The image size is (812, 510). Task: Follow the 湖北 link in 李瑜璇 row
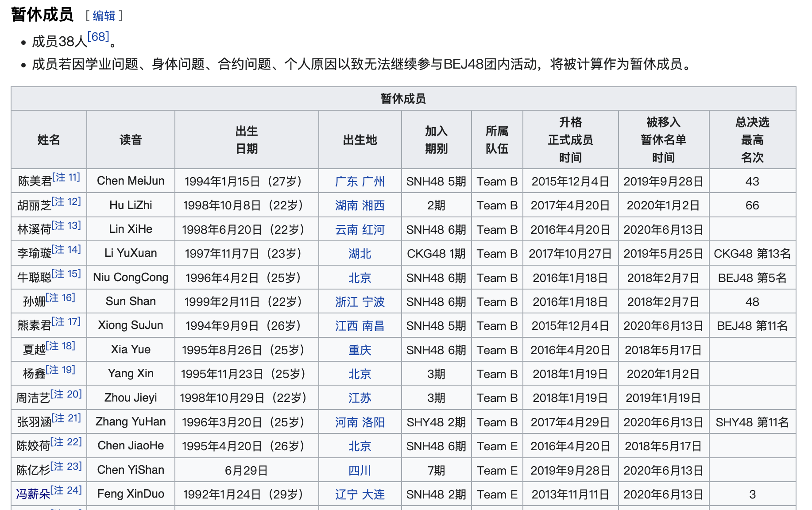(360, 254)
